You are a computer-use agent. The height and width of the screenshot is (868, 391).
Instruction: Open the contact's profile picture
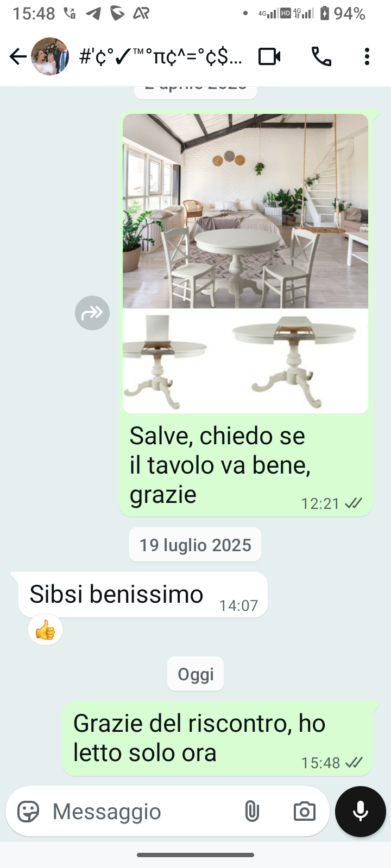pyautogui.click(x=50, y=56)
